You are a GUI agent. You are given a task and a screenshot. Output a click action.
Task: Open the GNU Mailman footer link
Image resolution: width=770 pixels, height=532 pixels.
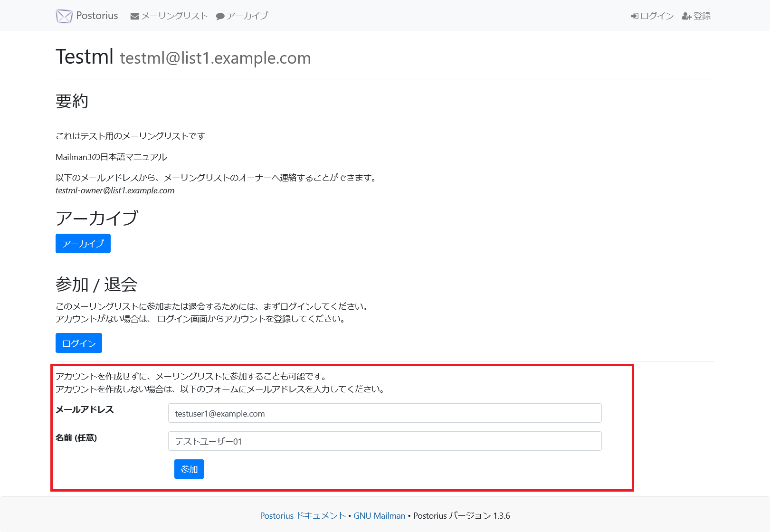tap(380, 516)
